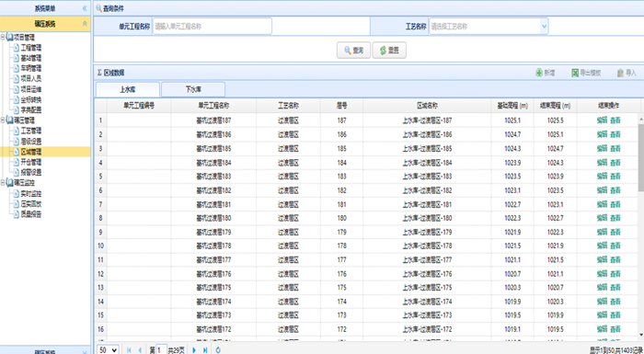Select the 上水库 tab
644x354 pixels.
(x=128, y=89)
